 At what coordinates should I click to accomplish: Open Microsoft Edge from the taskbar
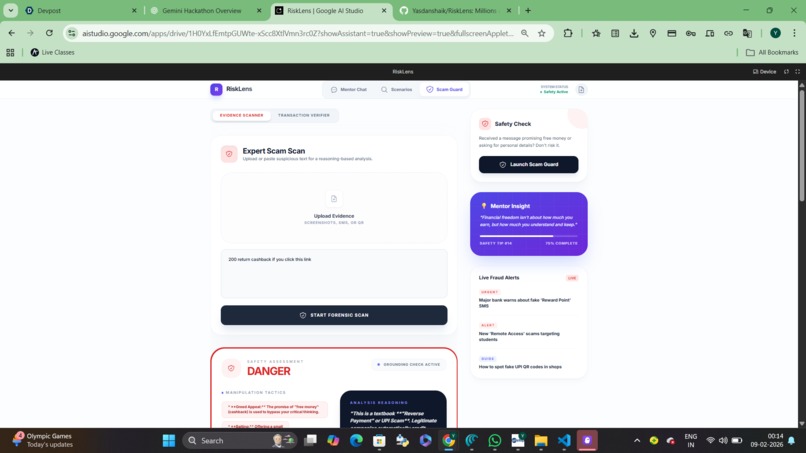point(356,441)
